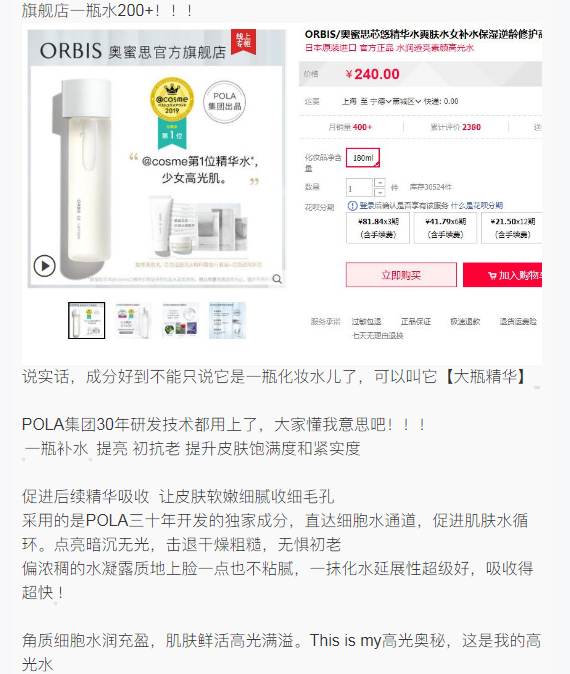Select the second product thumbnail image
The height and width of the screenshot is (674, 570).
point(134,320)
